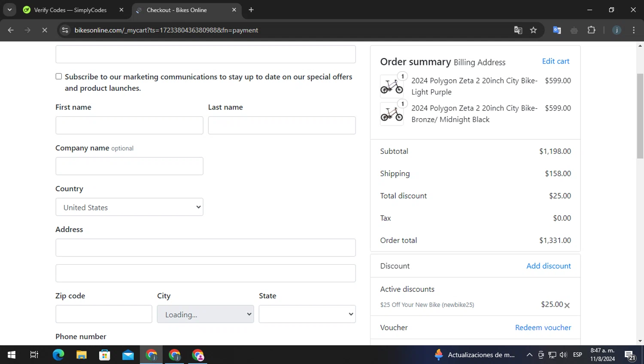Open File Explorer from the taskbar
The image size is (644, 364).
coord(82,355)
